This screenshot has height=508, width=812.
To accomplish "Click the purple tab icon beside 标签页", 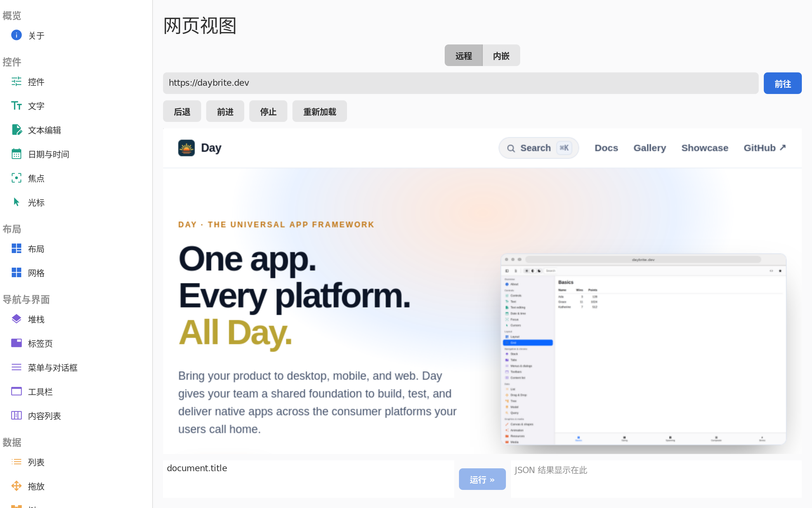I will point(16,343).
